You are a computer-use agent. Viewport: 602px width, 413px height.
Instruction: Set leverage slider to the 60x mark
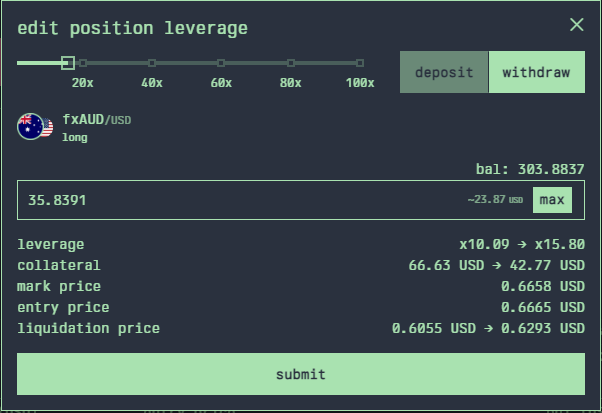(221, 63)
